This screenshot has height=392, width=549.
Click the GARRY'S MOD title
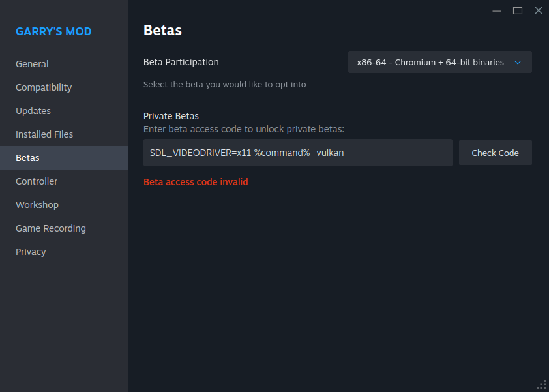[53, 31]
